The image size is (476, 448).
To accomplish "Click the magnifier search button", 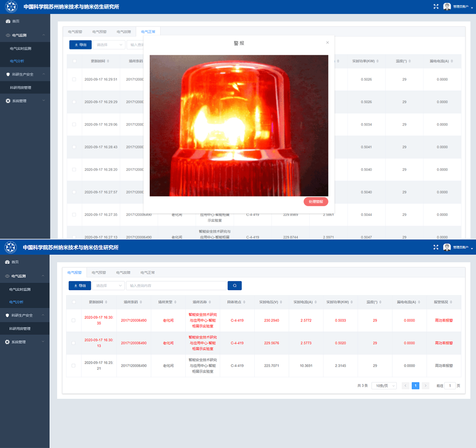I will point(235,286).
